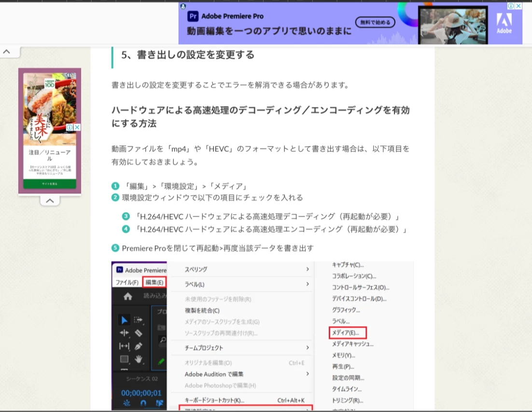
Task: Expand the ラベル(L) submenu arrow
Action: tap(308, 284)
